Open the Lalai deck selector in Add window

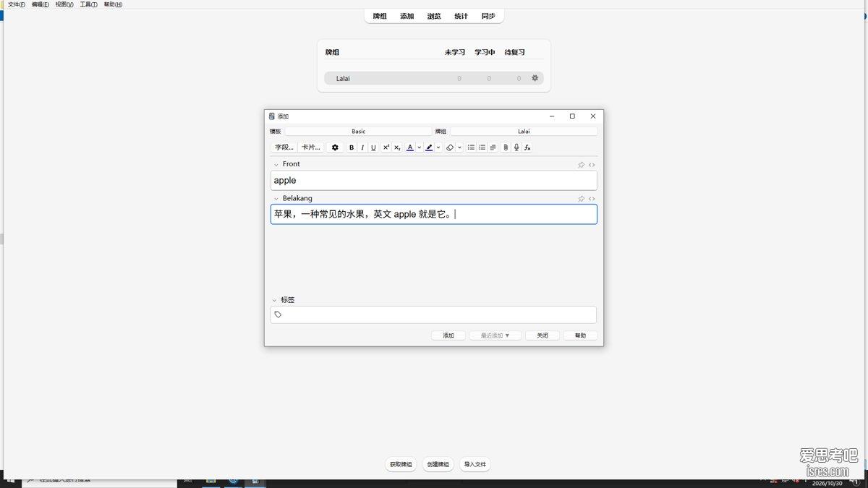click(524, 132)
